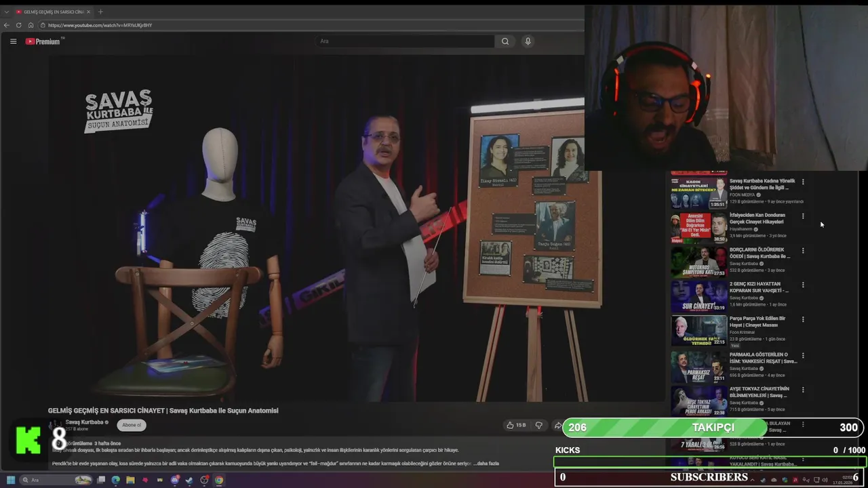Open the YouTube hamburger guide menu
Image resolution: width=868 pixels, height=488 pixels.
[13, 41]
